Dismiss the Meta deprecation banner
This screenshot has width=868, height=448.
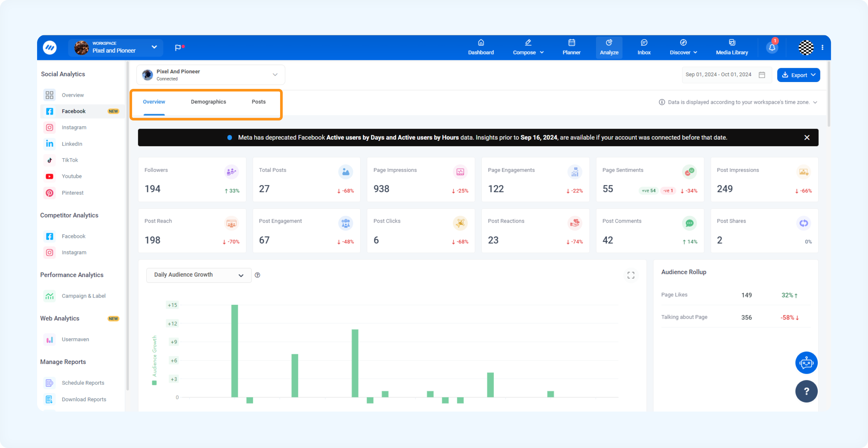point(807,137)
